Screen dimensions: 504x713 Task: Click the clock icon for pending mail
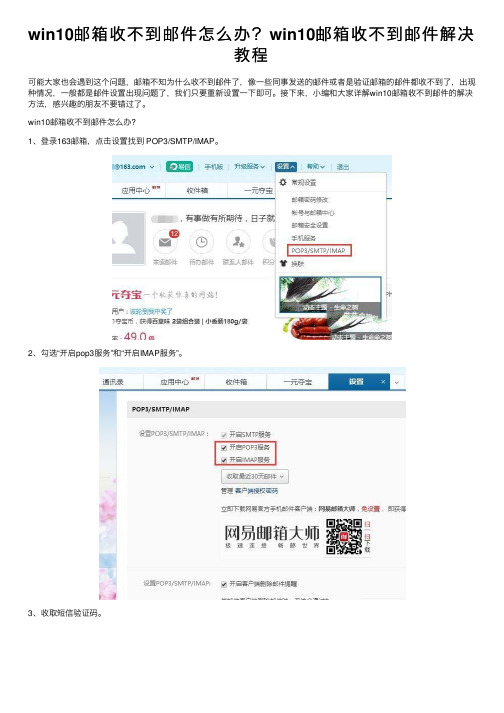pos(202,242)
